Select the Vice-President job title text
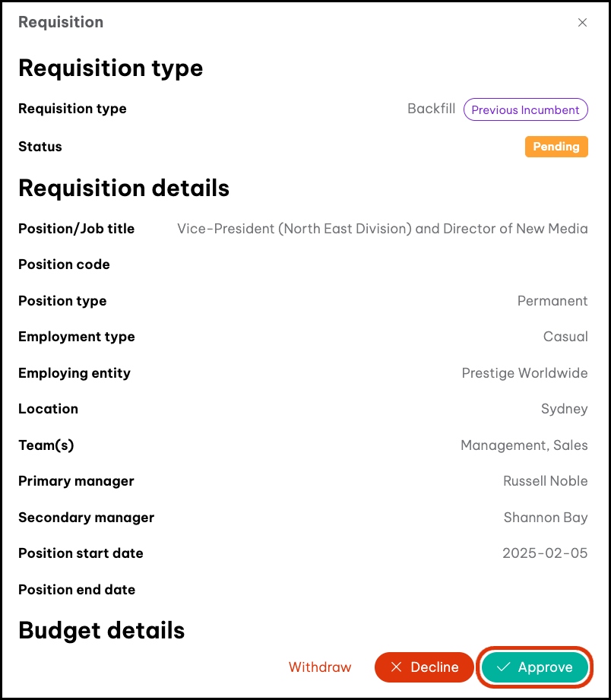This screenshot has height=700, width=611. [x=382, y=229]
